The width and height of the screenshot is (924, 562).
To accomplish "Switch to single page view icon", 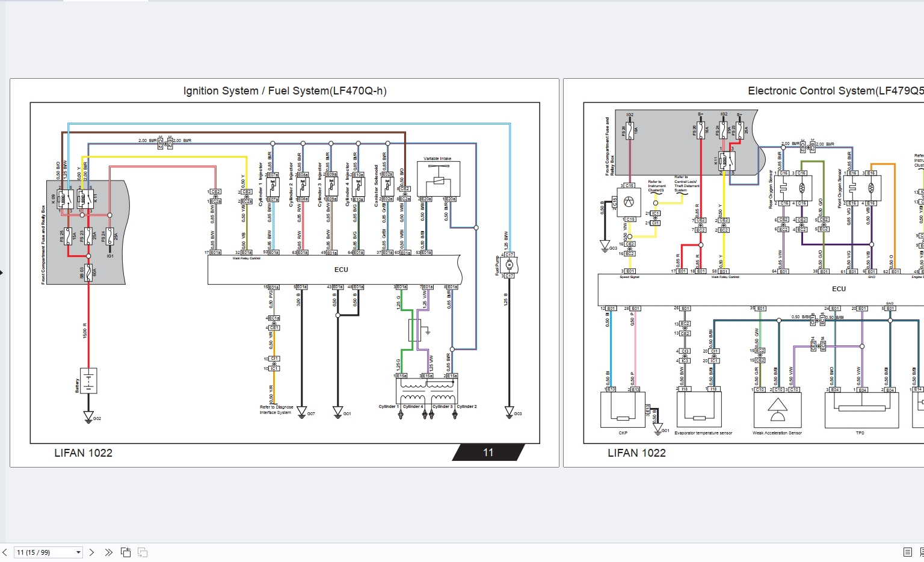I will point(908,552).
